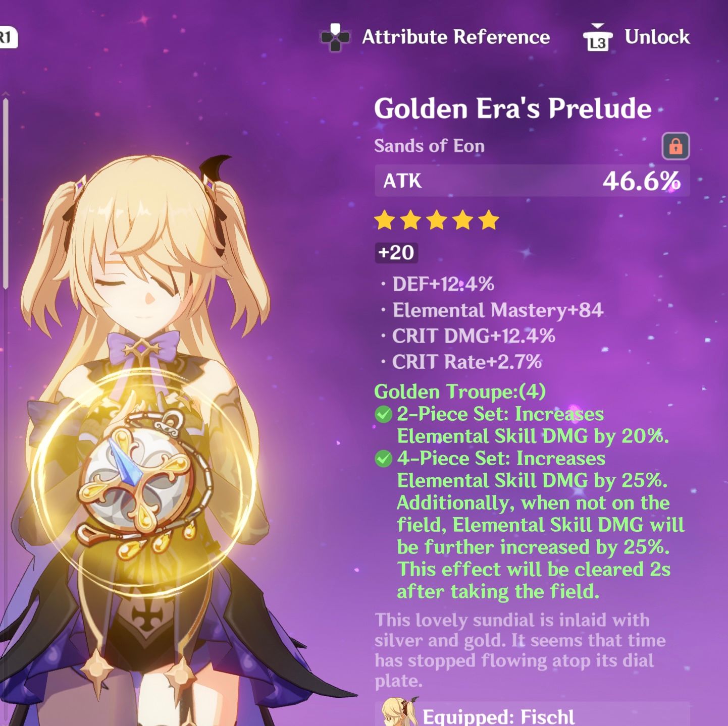Select the Unlock option
728x726 pixels.
[657, 37]
